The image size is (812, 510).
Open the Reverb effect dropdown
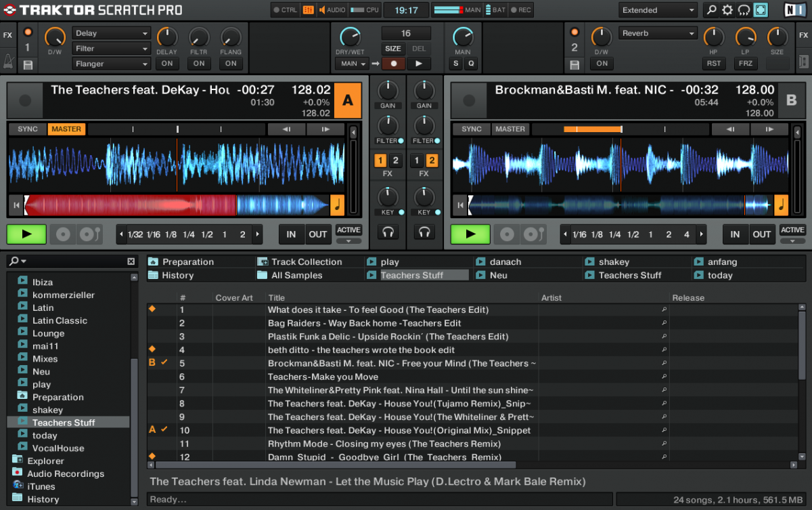click(x=658, y=33)
